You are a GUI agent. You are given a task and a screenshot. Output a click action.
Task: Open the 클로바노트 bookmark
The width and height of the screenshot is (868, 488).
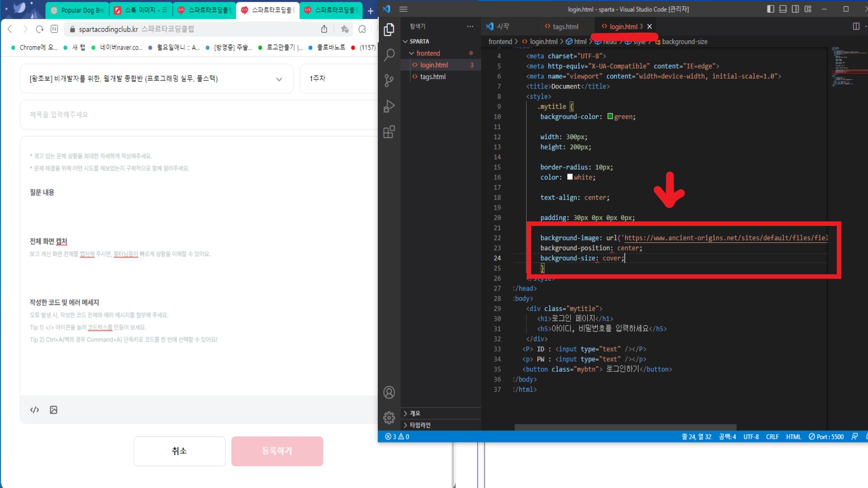[327, 47]
